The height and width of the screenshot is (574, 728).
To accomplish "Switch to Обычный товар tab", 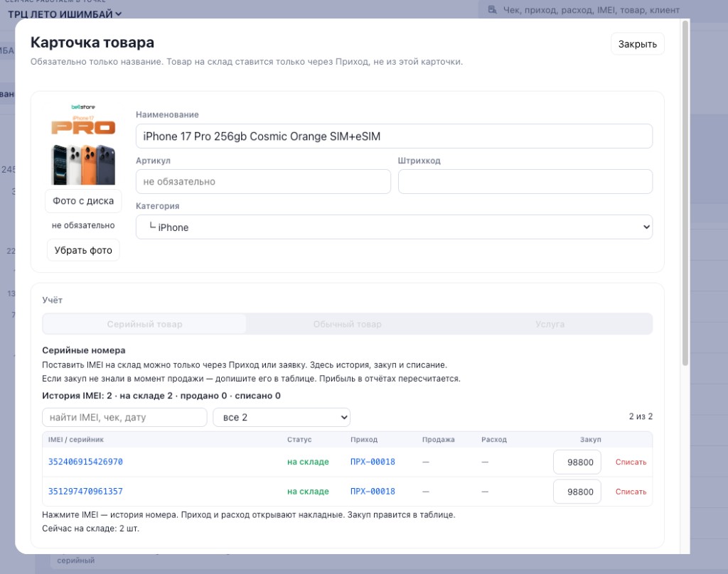I will (x=347, y=324).
